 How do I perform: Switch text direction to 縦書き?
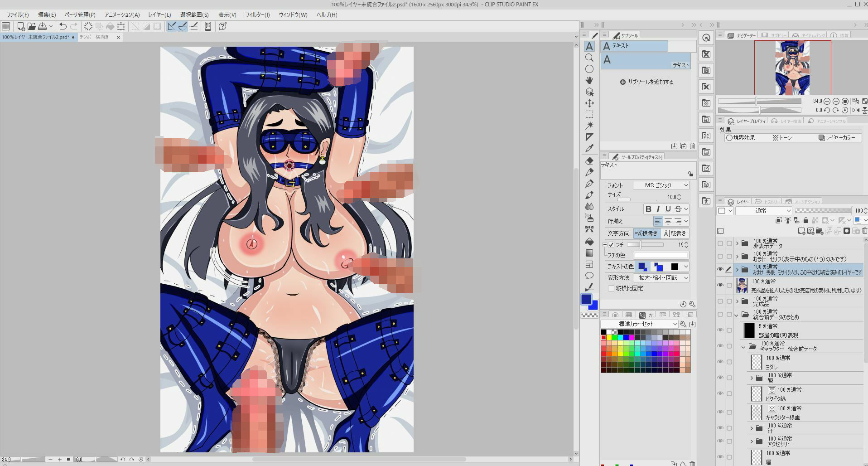click(674, 233)
